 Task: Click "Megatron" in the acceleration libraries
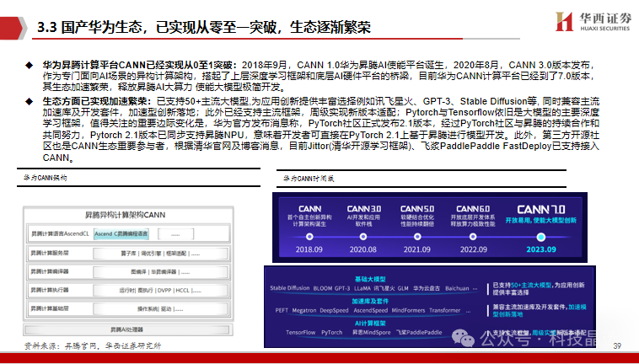tap(304, 310)
